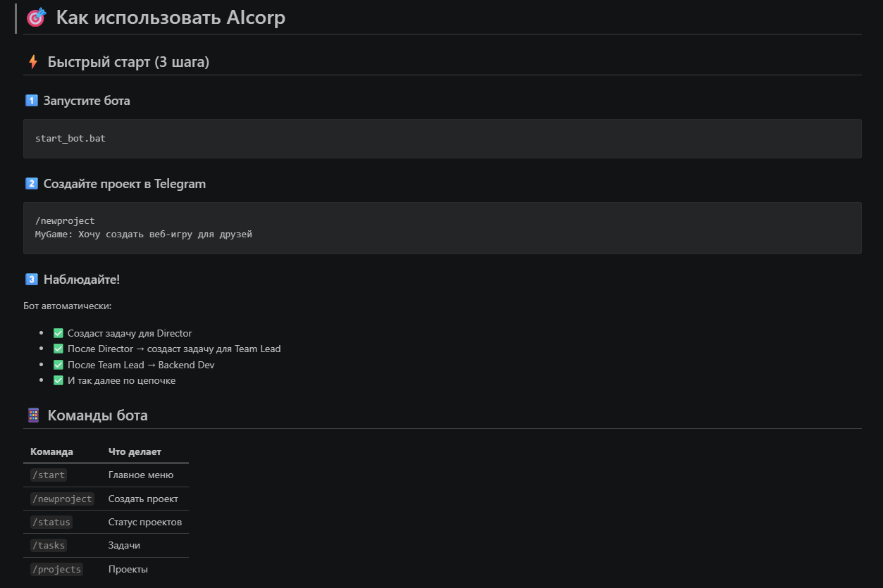
Task: Click the /status command in the table
Action: coord(51,523)
